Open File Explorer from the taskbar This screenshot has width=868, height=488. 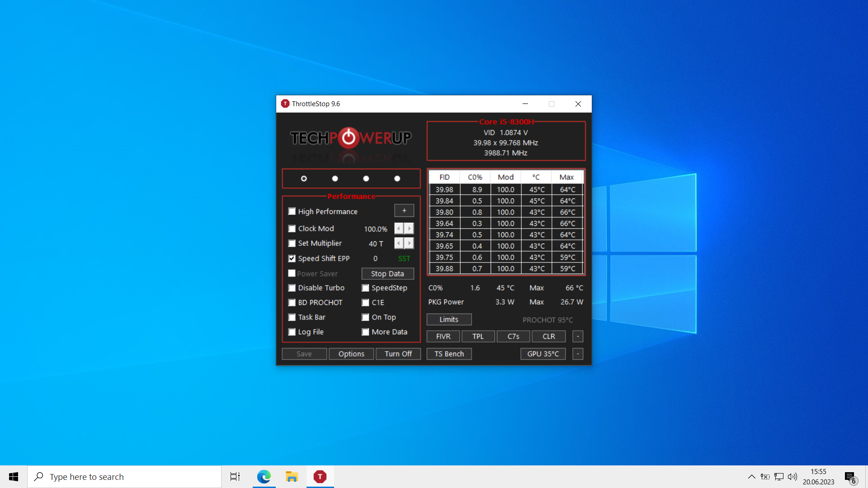pos(292,477)
